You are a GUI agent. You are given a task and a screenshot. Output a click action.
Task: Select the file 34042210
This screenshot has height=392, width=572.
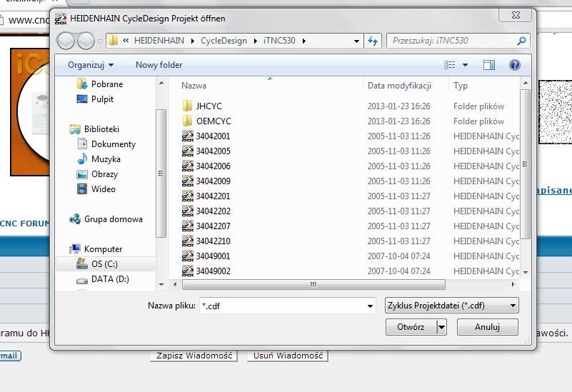206,241
